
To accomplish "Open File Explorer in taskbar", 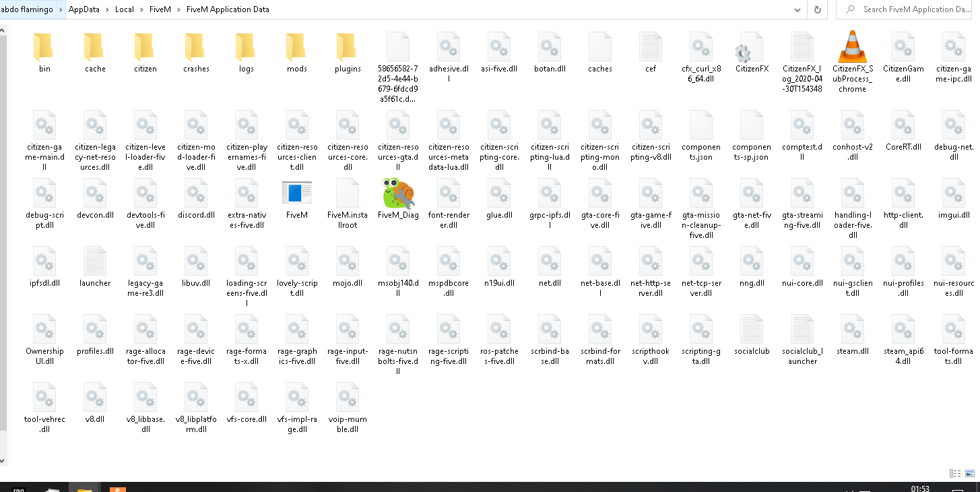I will click(x=84, y=488).
